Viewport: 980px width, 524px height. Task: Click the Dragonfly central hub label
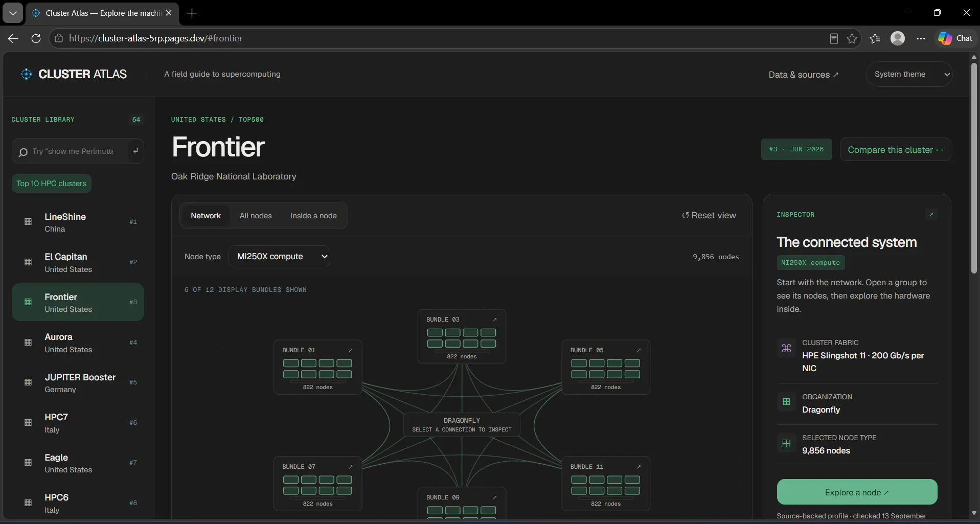click(462, 425)
